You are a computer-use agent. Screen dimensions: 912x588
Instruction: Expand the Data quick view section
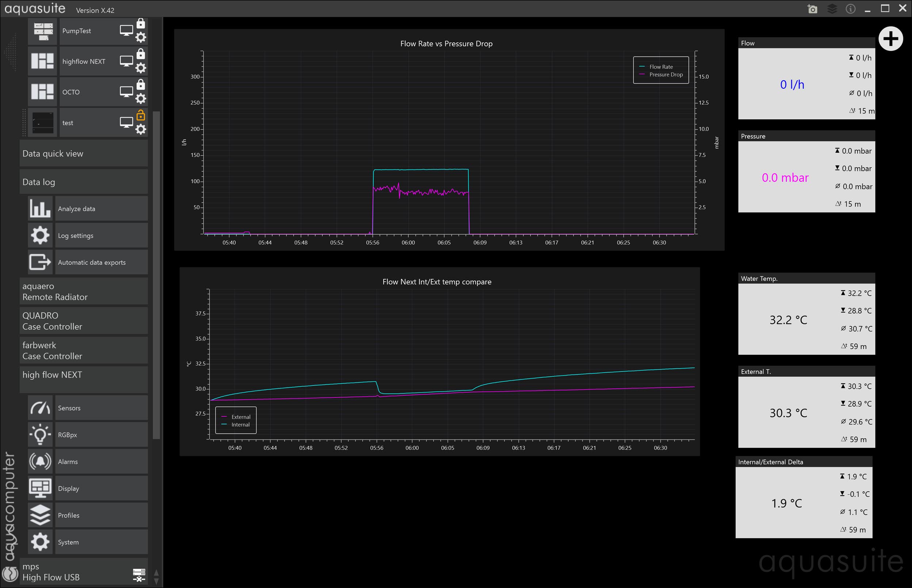pos(83,154)
